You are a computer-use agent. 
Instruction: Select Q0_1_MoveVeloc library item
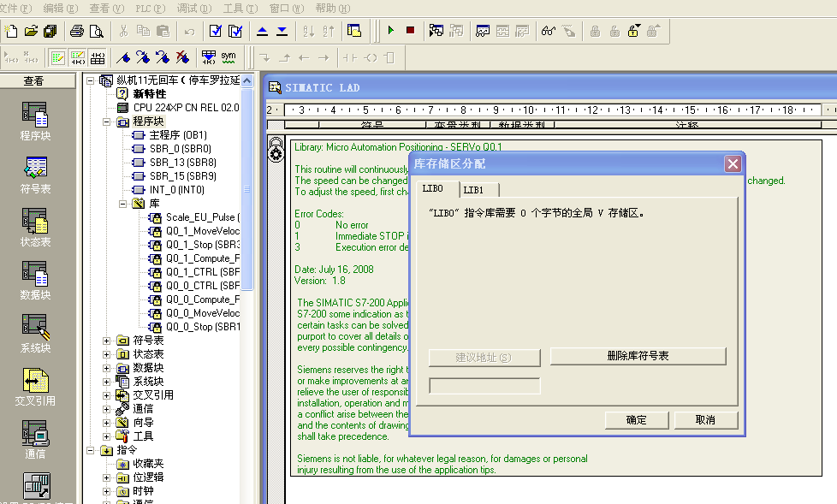(x=203, y=231)
